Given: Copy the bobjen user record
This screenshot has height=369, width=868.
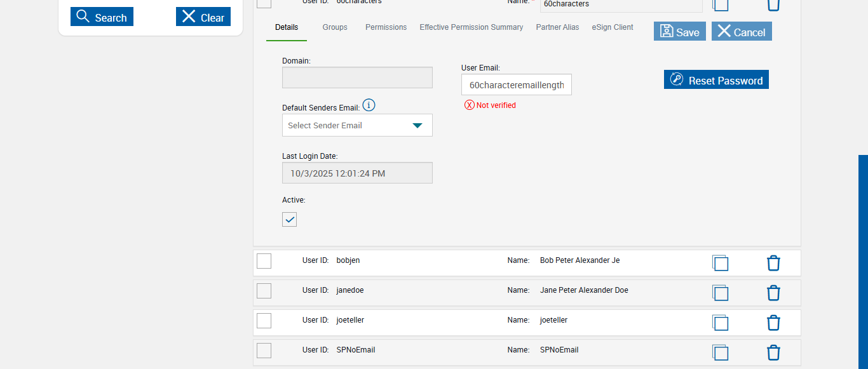Looking at the screenshot, I should [720, 263].
